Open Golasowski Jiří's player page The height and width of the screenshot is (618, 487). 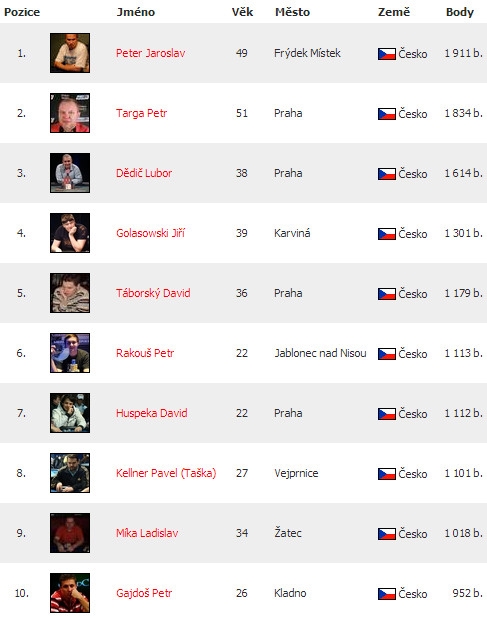(151, 233)
